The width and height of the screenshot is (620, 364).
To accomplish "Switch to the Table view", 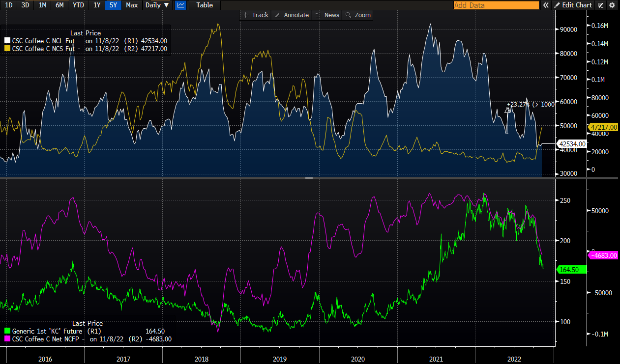I will [205, 5].
